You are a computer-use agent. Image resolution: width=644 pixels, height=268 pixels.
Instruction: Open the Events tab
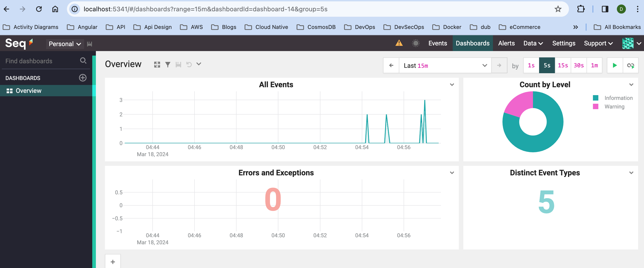437,43
